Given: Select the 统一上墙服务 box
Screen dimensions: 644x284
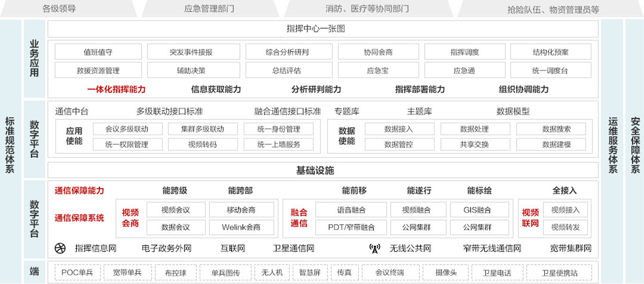Looking at the screenshot, I should click(279, 144).
